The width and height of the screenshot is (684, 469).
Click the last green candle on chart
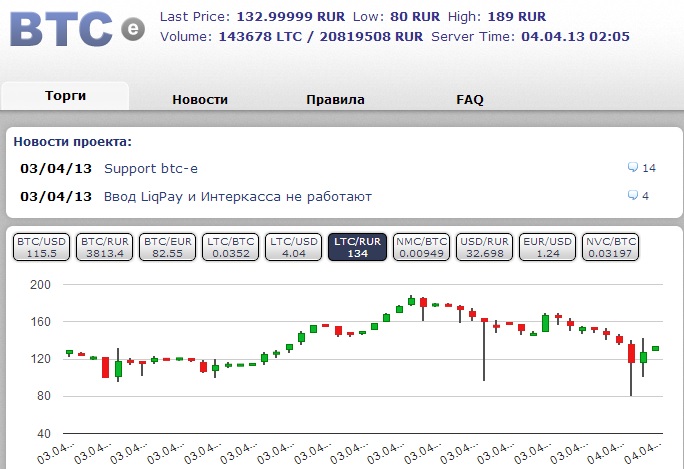(655, 348)
